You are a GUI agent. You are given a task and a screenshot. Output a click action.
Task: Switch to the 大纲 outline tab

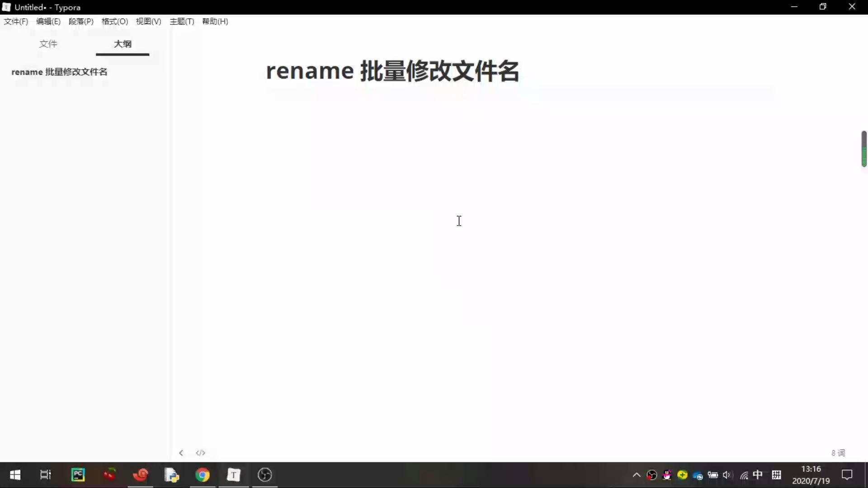(x=123, y=44)
